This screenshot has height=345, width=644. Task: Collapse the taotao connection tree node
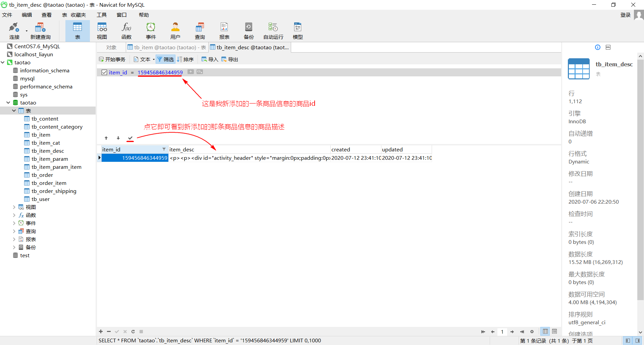pos(3,62)
